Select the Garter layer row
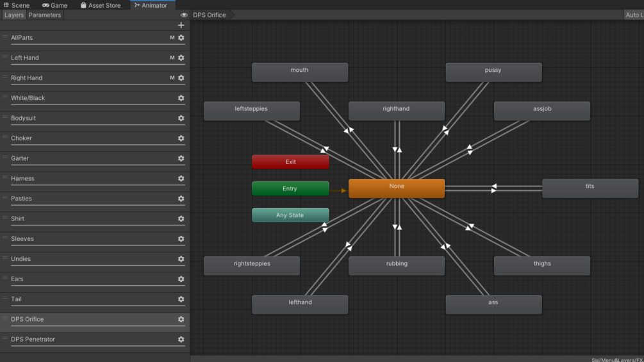644x362 pixels. 95,161
